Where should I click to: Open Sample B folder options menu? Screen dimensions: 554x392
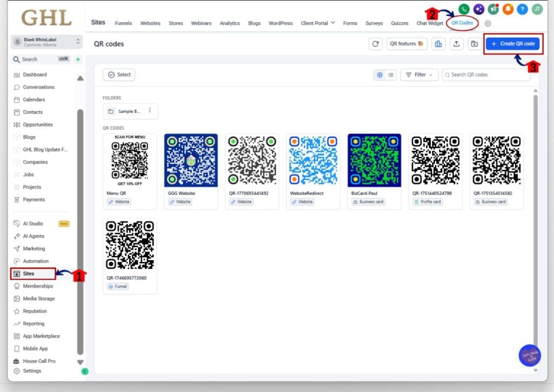(x=150, y=110)
